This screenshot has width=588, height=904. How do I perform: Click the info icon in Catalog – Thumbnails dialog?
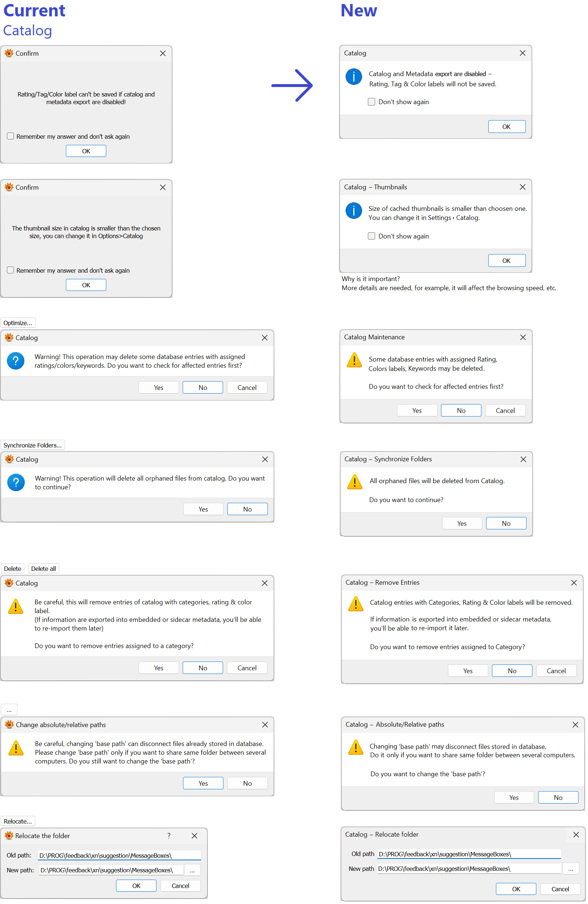pyautogui.click(x=353, y=211)
